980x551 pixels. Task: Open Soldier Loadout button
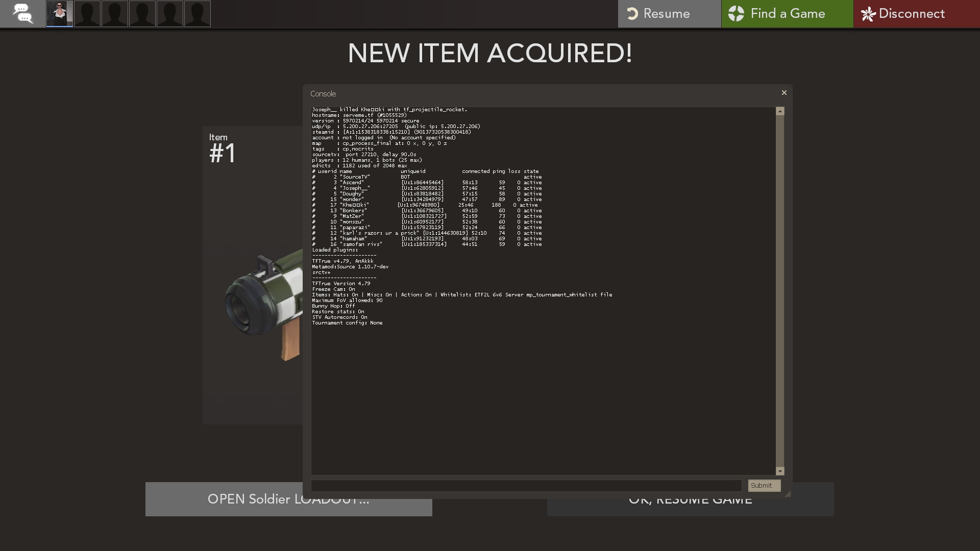click(288, 499)
